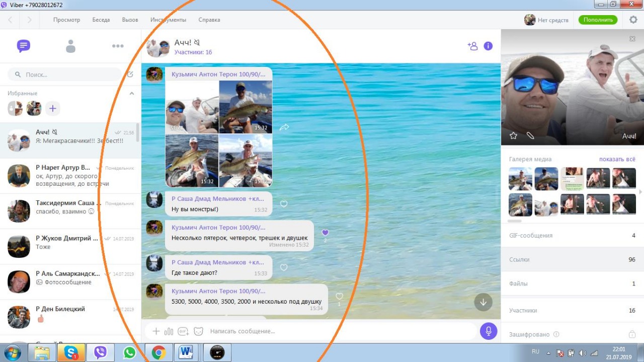Open Р Нарет Артур chat
644x362 pixels.
(x=70, y=176)
